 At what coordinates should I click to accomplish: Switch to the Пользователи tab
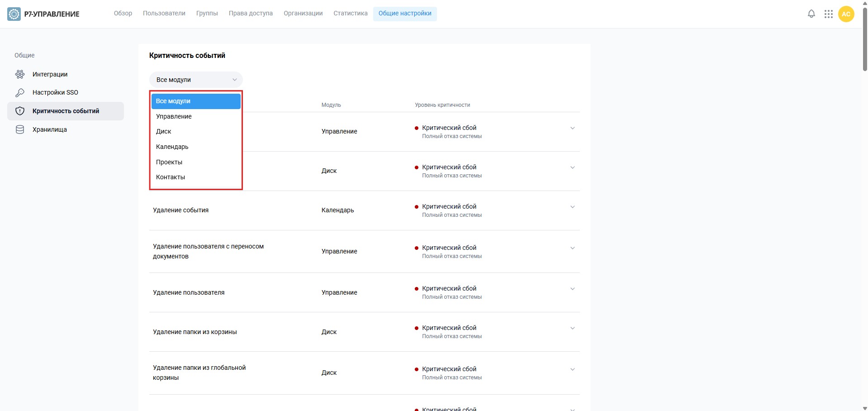pos(164,14)
